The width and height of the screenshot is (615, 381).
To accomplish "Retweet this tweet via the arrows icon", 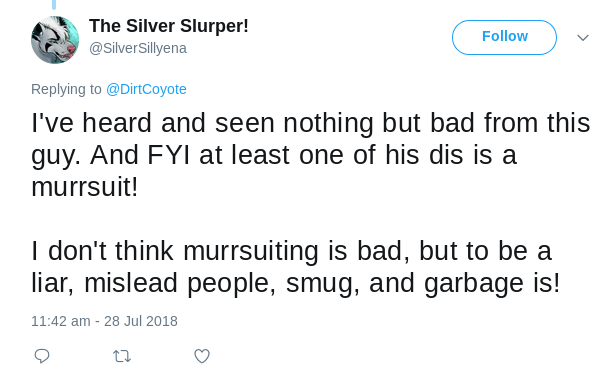I will 122,356.
